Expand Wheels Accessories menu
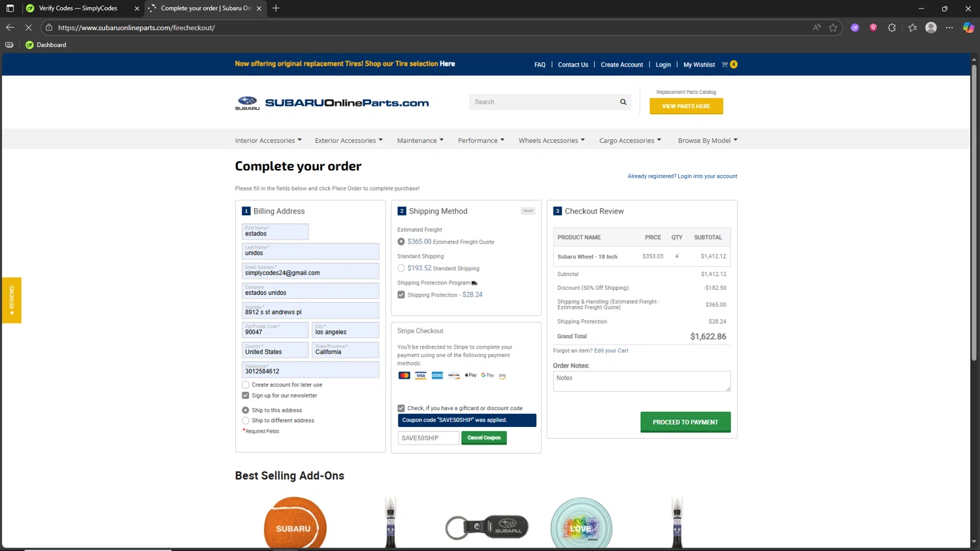Image resolution: width=980 pixels, height=551 pixels. 551,140
